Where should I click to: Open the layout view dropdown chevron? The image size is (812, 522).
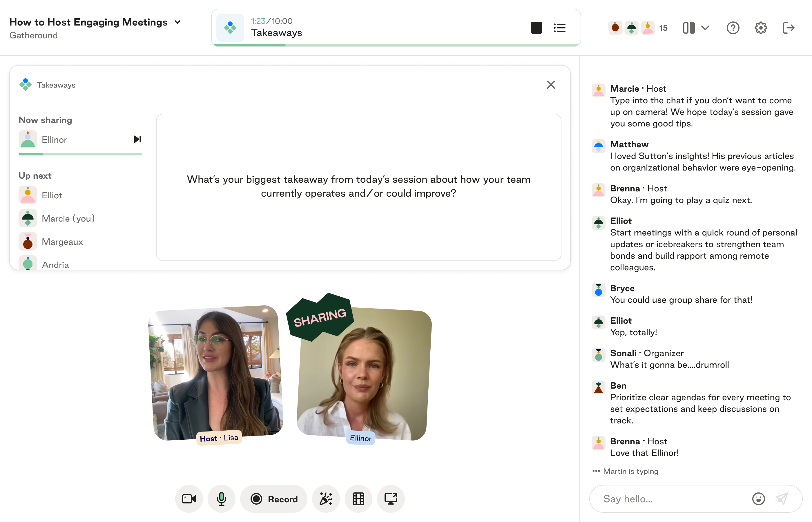click(705, 28)
